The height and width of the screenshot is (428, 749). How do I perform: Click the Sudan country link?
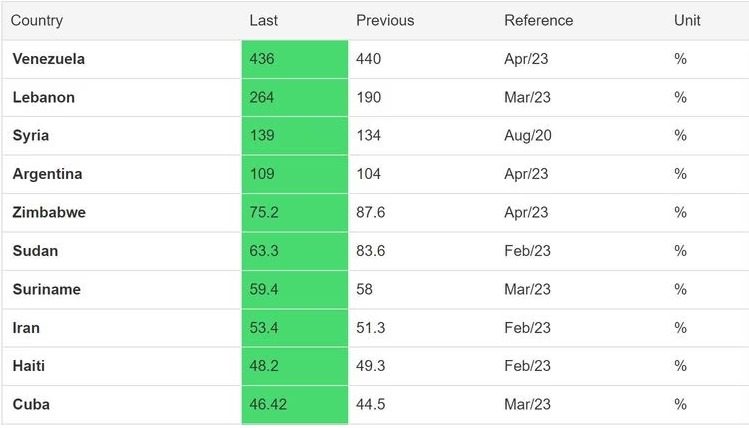tap(35, 251)
